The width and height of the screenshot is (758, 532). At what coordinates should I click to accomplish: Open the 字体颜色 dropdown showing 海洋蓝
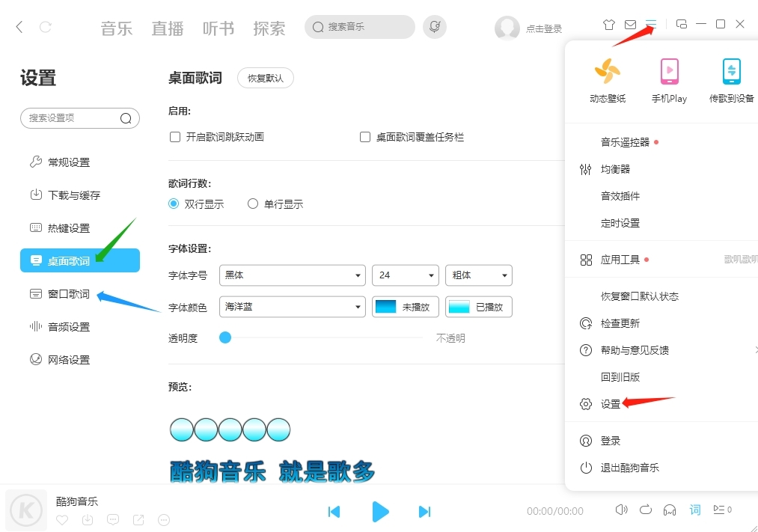292,307
